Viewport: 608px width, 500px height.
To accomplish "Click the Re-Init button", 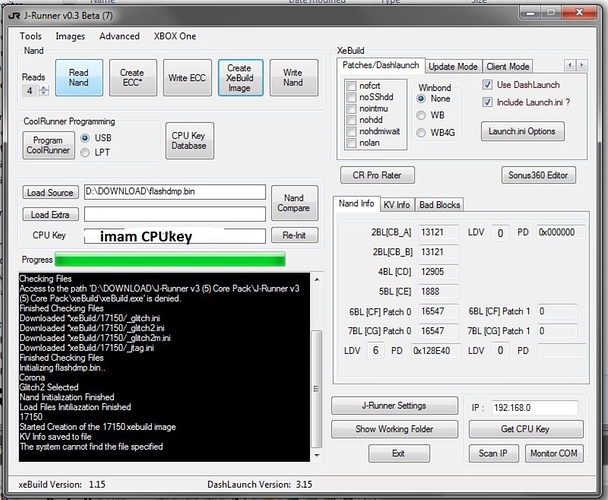I will coord(294,235).
